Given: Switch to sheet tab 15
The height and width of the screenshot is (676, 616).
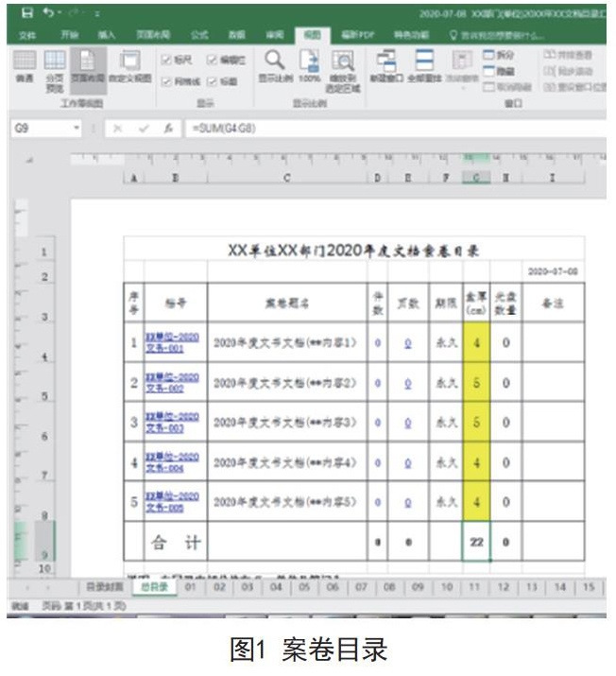Looking at the screenshot, I should (x=589, y=587).
